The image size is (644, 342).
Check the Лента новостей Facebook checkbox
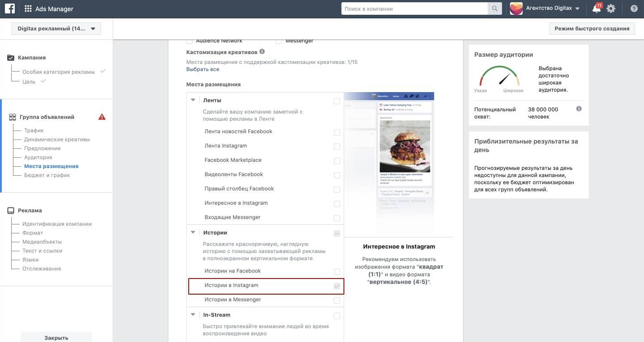[x=337, y=132]
